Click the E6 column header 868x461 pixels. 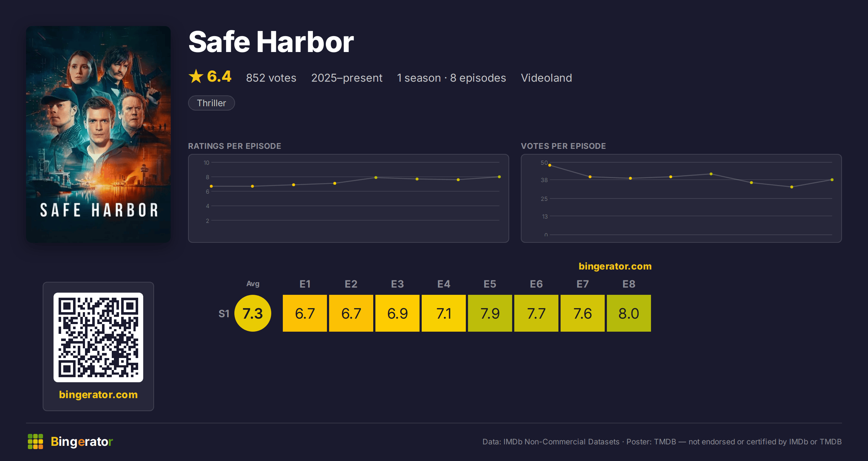tap(536, 284)
